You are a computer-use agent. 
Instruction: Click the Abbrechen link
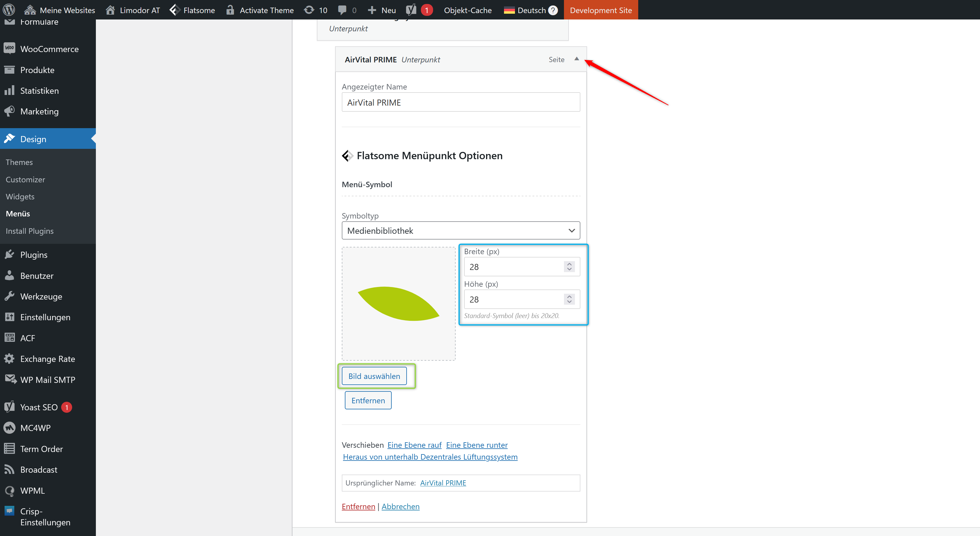point(400,506)
